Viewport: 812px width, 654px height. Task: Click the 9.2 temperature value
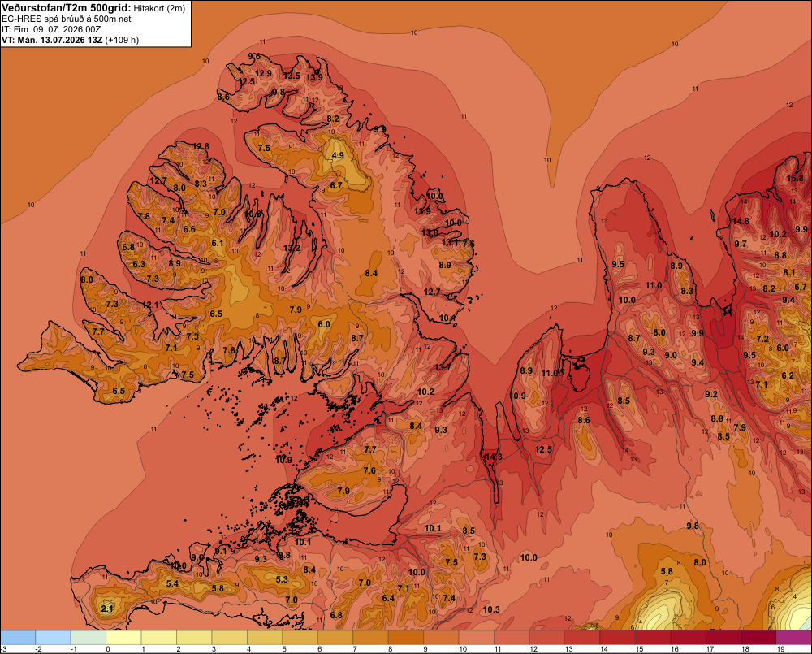click(x=711, y=394)
